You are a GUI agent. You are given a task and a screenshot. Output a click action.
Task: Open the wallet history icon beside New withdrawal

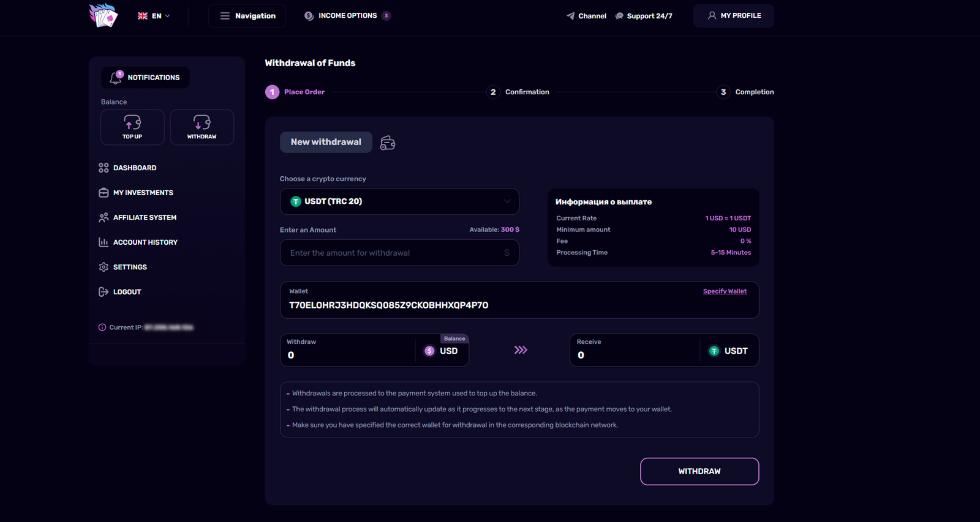388,143
